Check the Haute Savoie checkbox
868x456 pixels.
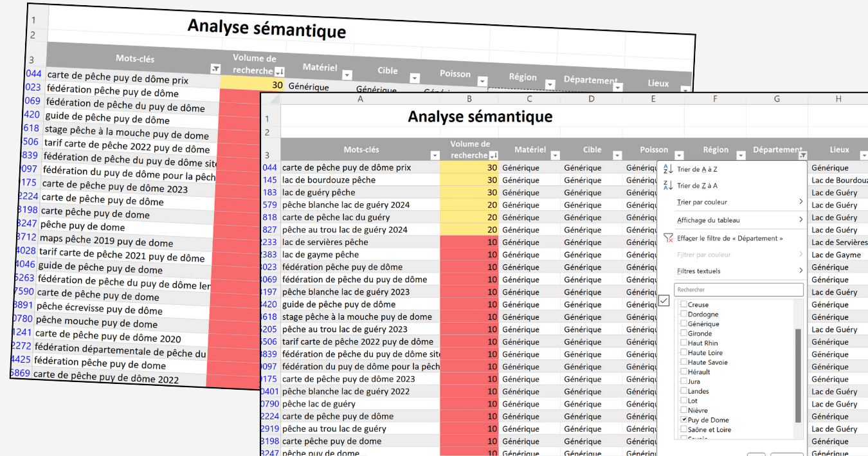[683, 362]
